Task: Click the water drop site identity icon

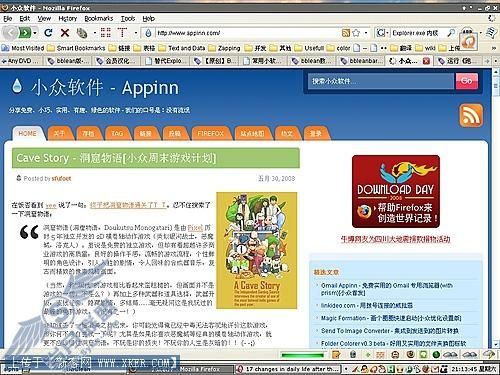Action: [149, 33]
